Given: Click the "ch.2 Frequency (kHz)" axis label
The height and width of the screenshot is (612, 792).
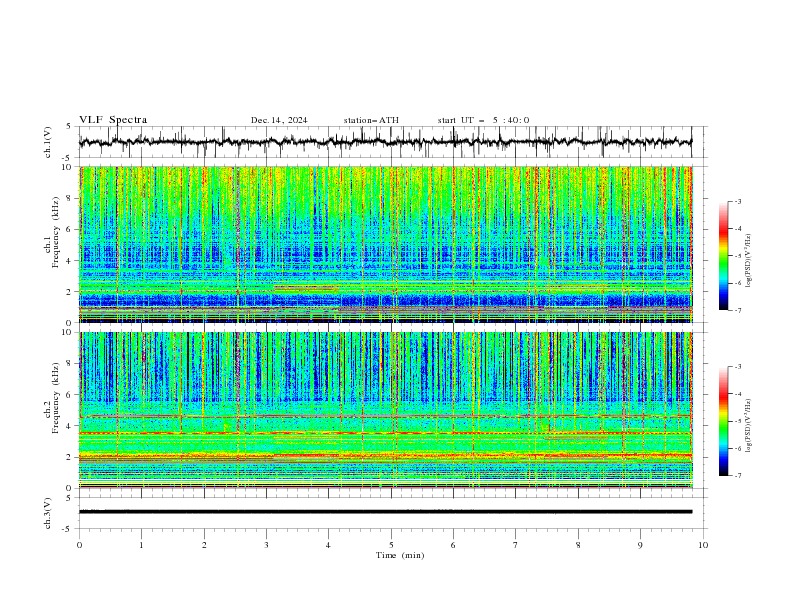Looking at the screenshot, I should point(52,397).
